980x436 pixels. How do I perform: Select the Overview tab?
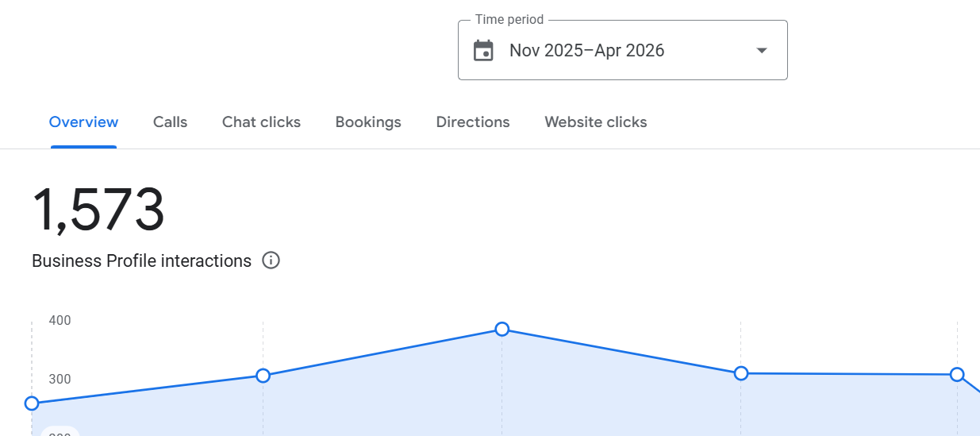83,122
